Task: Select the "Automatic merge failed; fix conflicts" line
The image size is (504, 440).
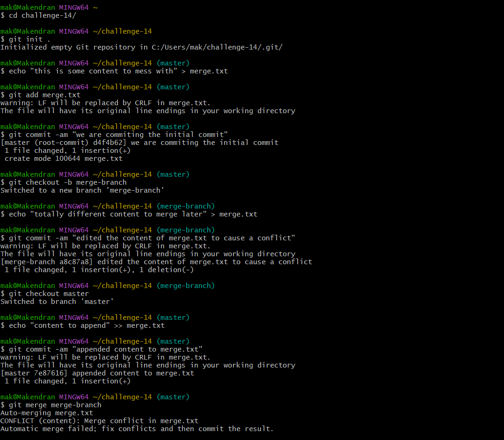Action: point(137,429)
